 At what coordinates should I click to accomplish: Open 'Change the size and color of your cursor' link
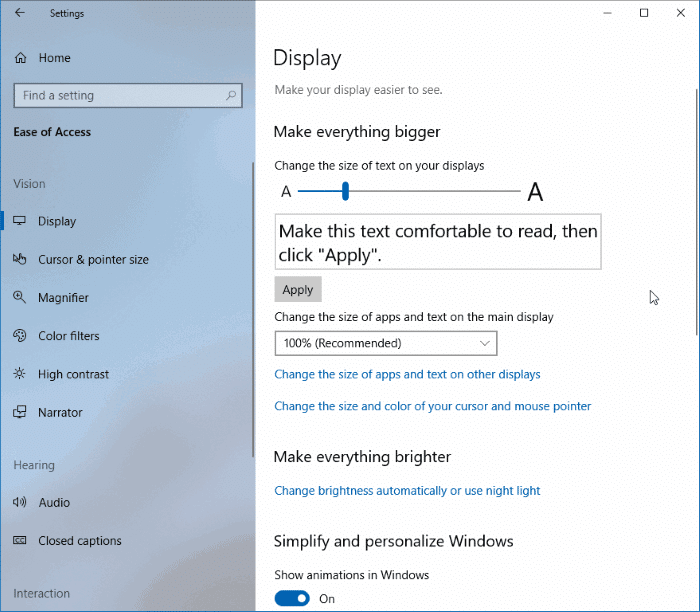(433, 406)
